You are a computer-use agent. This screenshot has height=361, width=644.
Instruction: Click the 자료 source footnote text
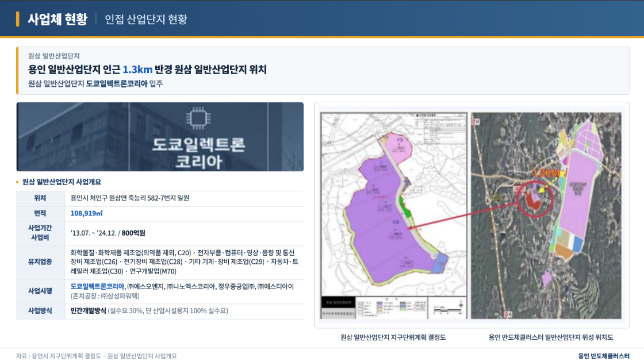pyautogui.click(x=96, y=356)
